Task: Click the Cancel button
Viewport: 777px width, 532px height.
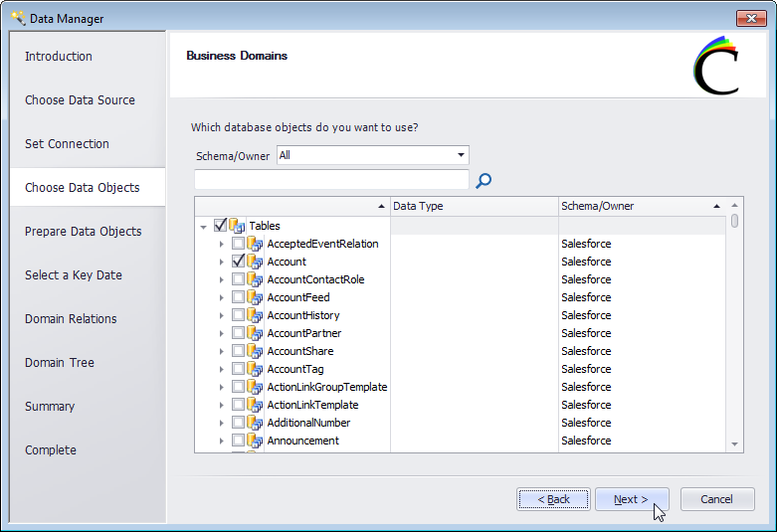Action: 716,499
